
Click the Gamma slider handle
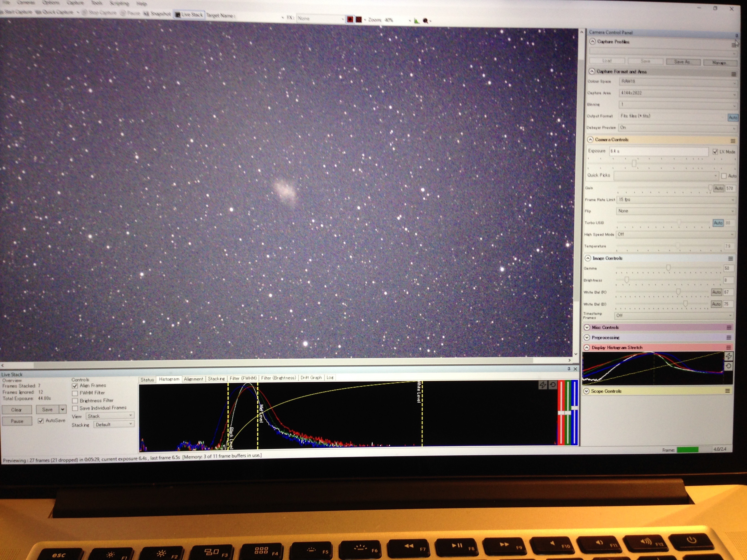coord(668,268)
